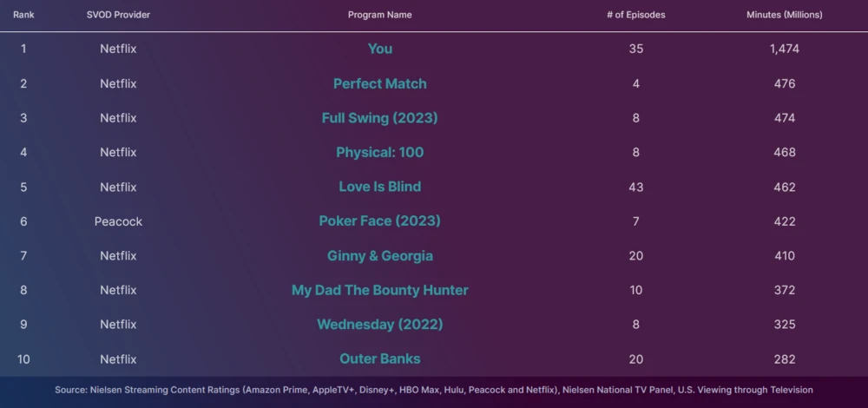Click the Peacock provider cell
868x408 pixels.
(118, 221)
